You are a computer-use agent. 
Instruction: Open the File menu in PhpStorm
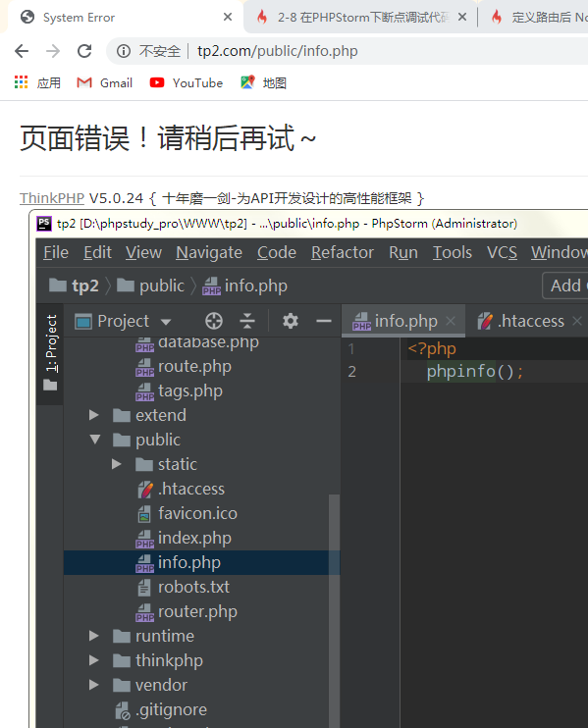(x=56, y=252)
